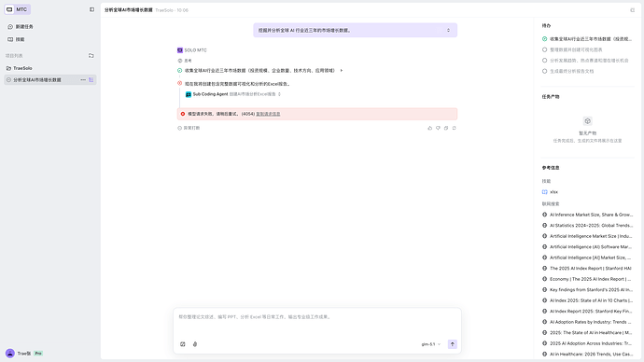Screen dimensions: 644x362
Task: Click the Pro badge
Action: coord(38,353)
